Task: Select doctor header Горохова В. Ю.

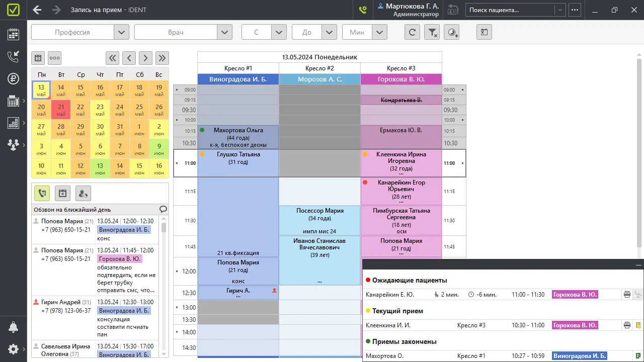Action: point(401,79)
